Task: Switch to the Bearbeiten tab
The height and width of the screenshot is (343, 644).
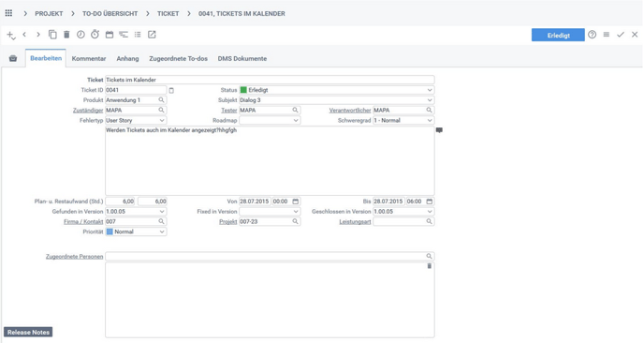Action: point(46,58)
